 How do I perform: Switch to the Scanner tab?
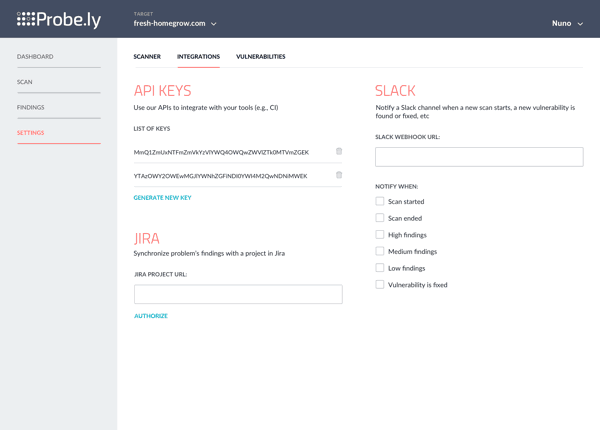pos(147,57)
